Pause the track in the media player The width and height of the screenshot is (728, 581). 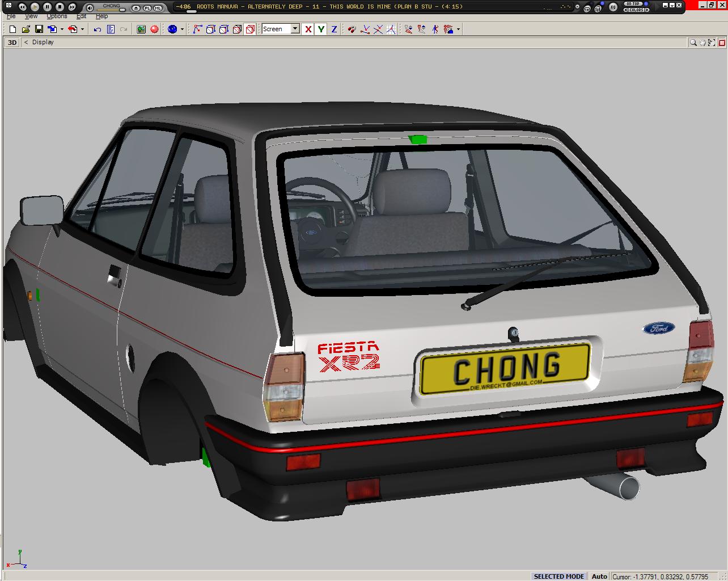pyautogui.click(x=47, y=7)
